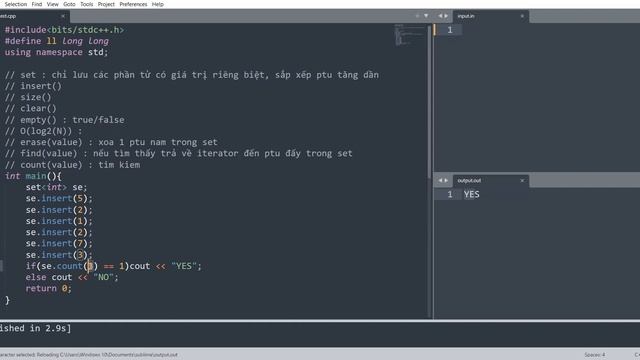Open the Project menu
The image size is (640, 360).
pos(106,4)
